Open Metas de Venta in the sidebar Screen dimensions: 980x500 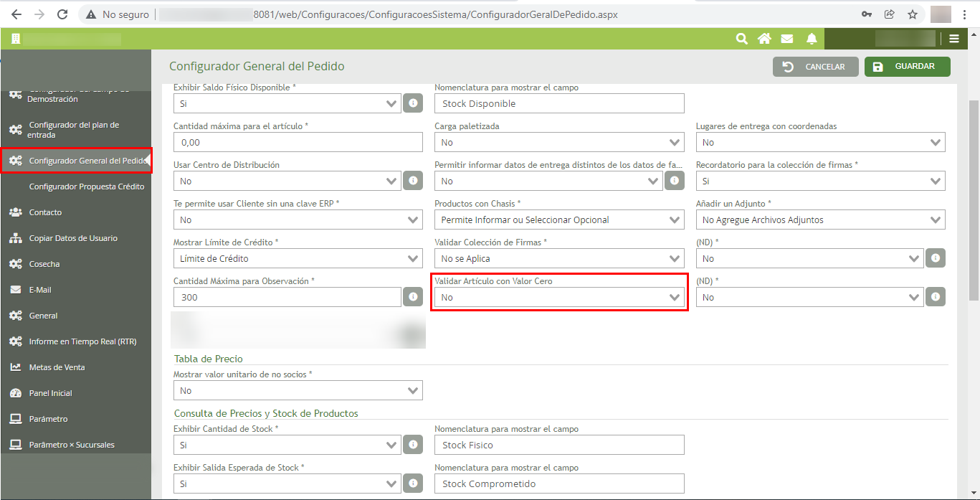click(75, 367)
